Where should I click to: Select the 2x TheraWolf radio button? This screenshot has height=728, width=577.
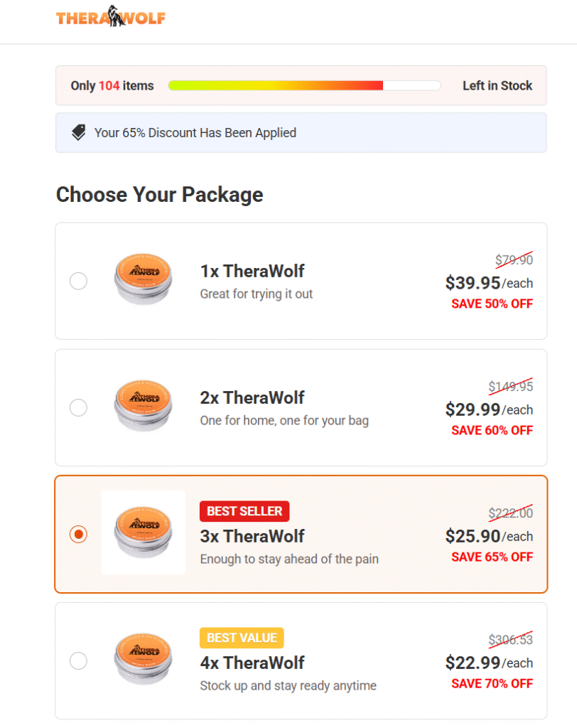[x=78, y=407]
